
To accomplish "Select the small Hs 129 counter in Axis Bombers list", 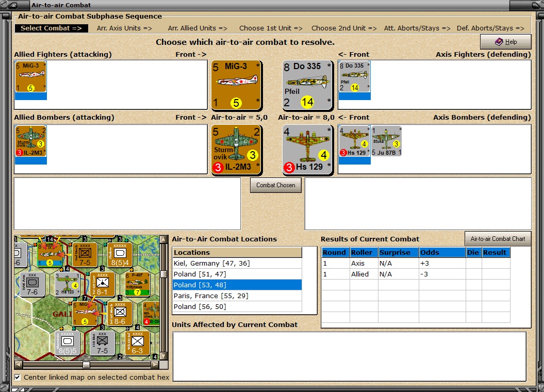I will (354, 141).
